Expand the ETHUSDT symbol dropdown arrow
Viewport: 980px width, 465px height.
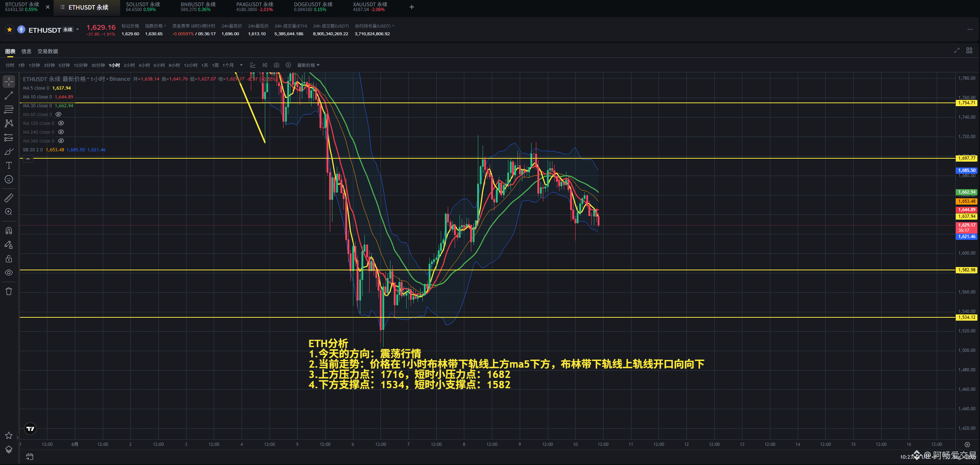point(78,30)
